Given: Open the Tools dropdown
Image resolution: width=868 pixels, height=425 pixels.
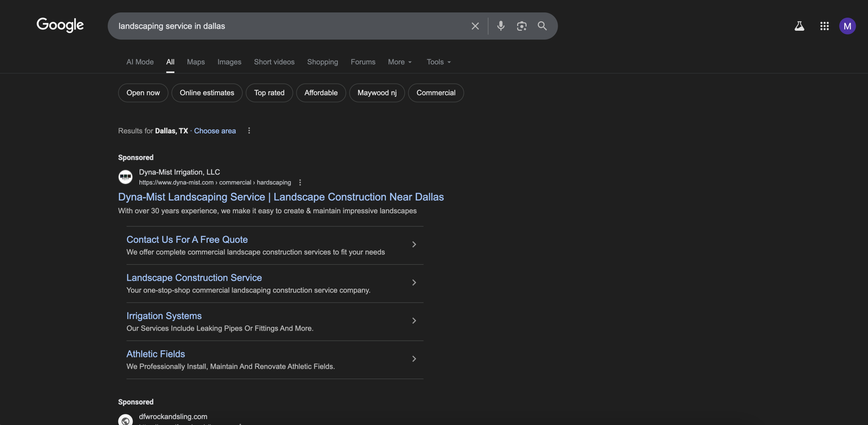Looking at the screenshot, I should click(x=438, y=62).
